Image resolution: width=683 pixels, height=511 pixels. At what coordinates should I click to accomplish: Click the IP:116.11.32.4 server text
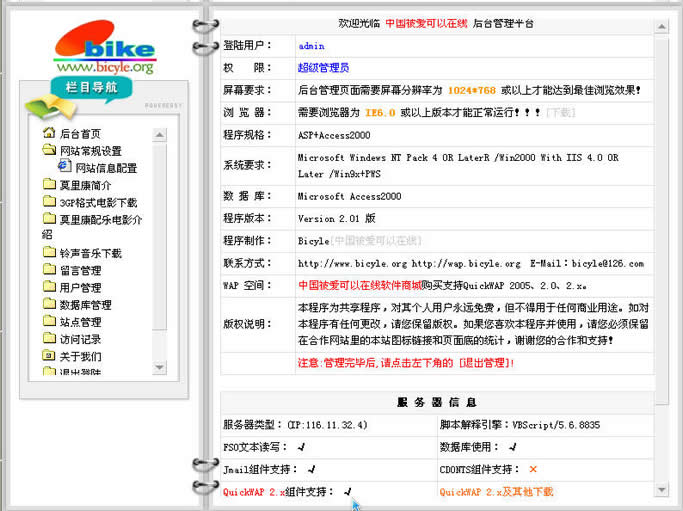328,425
